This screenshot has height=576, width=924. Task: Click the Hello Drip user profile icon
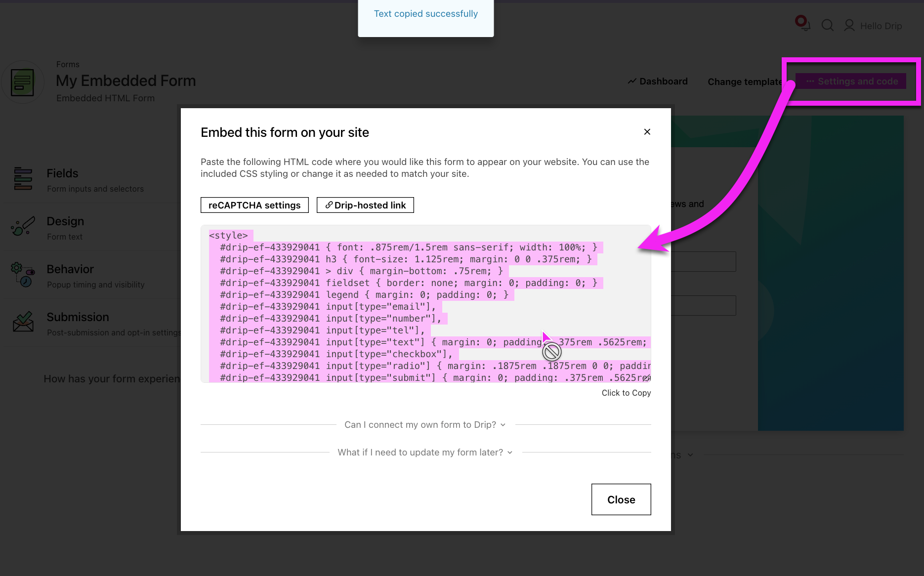(849, 25)
